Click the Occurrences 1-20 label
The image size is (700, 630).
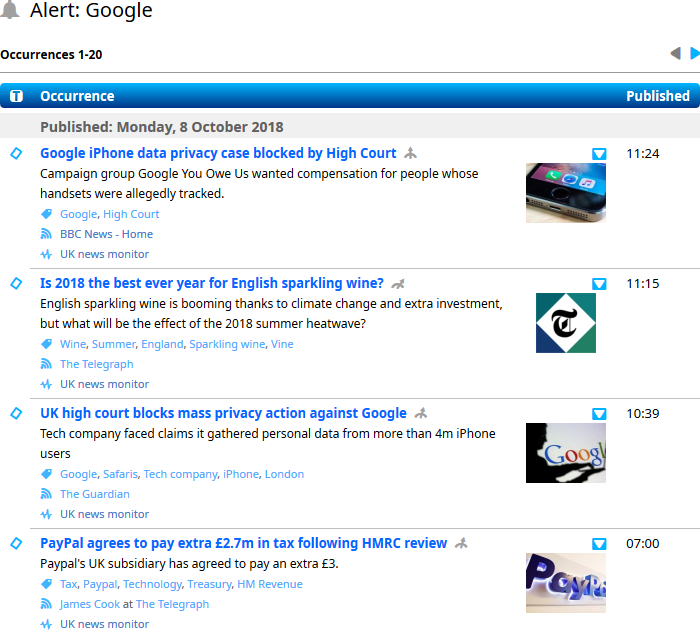[51, 54]
